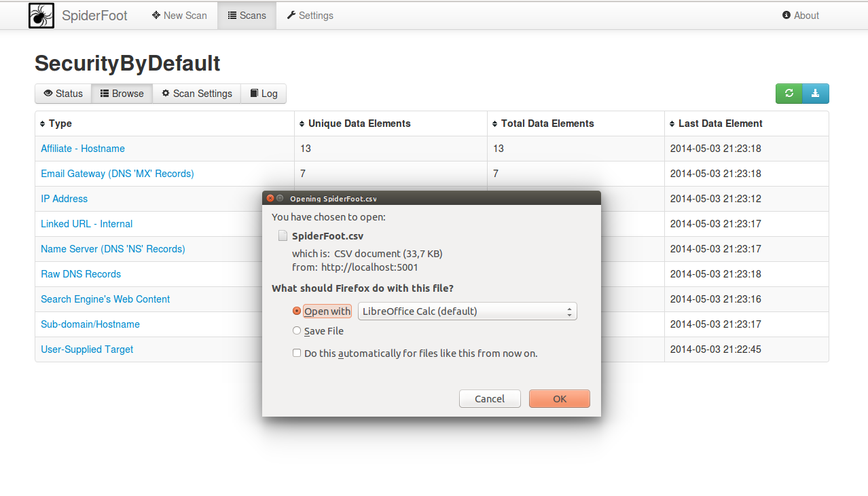Open the LibreOffice Calc application dropdown
The height and width of the screenshot is (496, 868).
pos(467,311)
